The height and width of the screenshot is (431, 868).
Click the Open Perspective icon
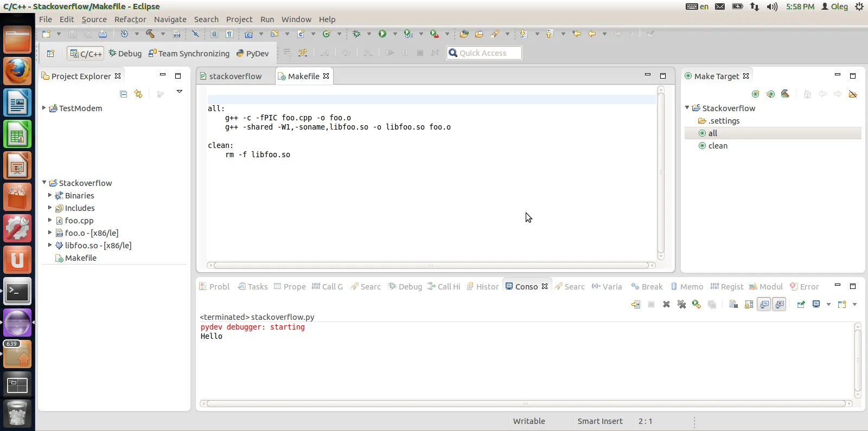50,53
